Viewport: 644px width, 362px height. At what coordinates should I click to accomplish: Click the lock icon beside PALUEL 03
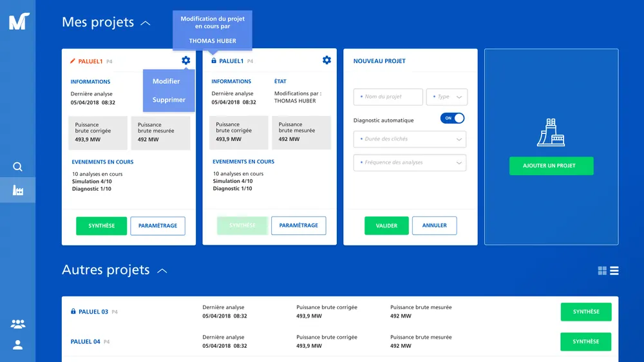coord(73,311)
